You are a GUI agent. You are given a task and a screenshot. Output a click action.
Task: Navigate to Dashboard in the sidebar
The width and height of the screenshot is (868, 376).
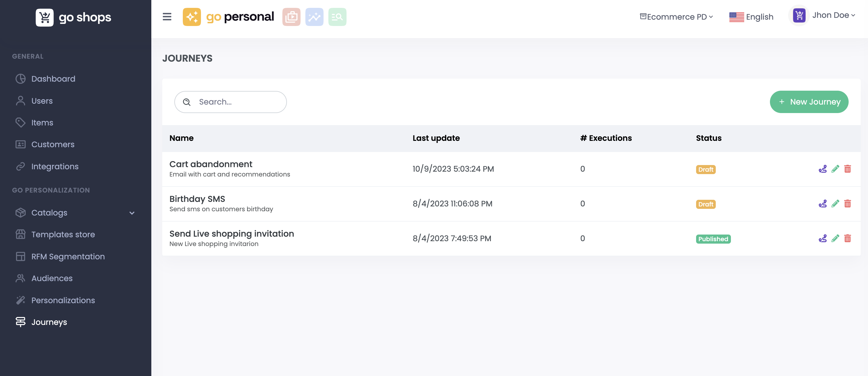click(53, 79)
